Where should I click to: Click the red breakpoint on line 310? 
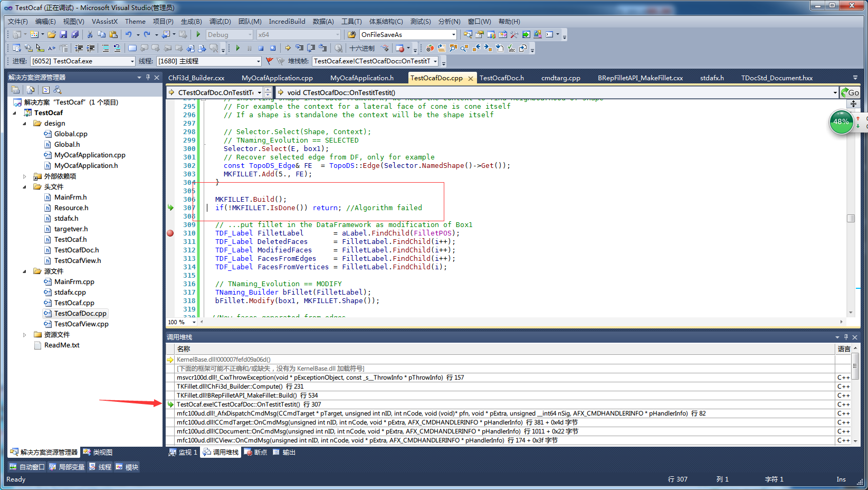tap(170, 233)
